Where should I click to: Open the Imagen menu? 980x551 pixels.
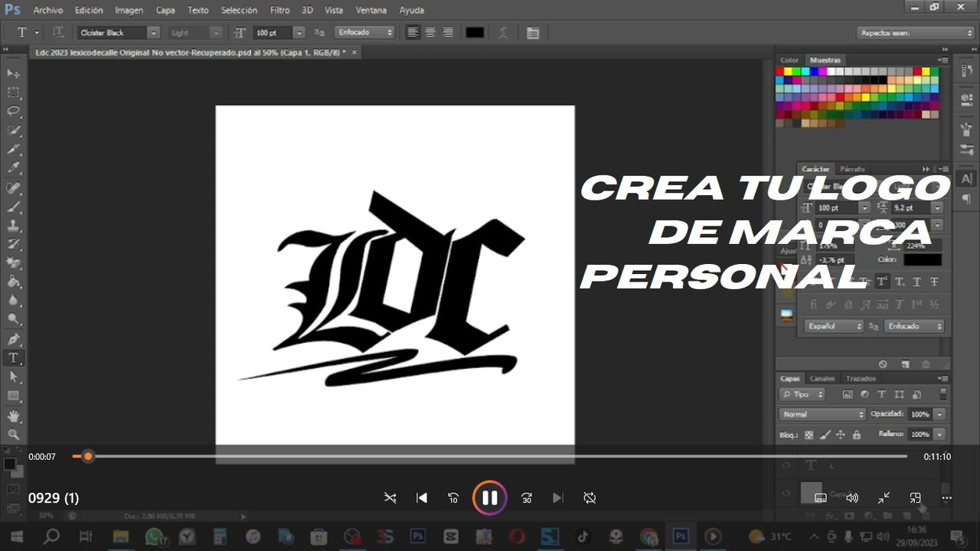130,11
